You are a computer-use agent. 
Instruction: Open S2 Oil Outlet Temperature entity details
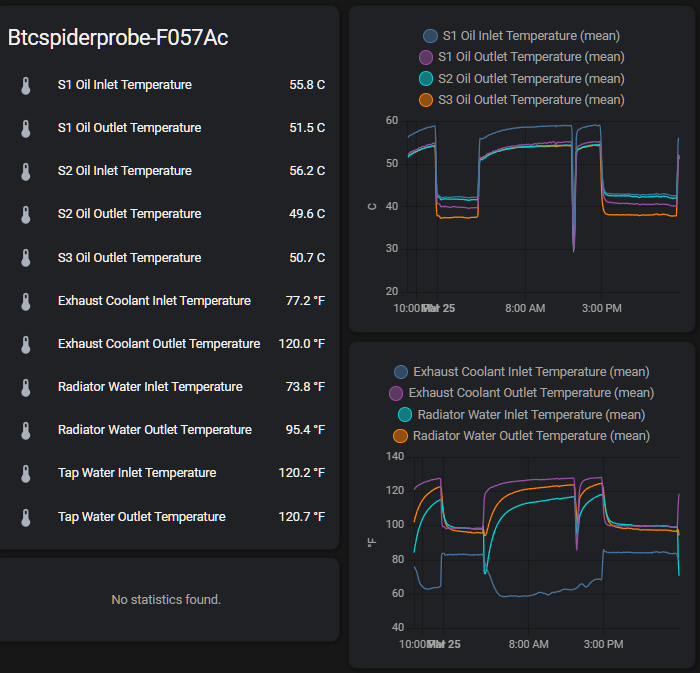pyautogui.click(x=129, y=214)
